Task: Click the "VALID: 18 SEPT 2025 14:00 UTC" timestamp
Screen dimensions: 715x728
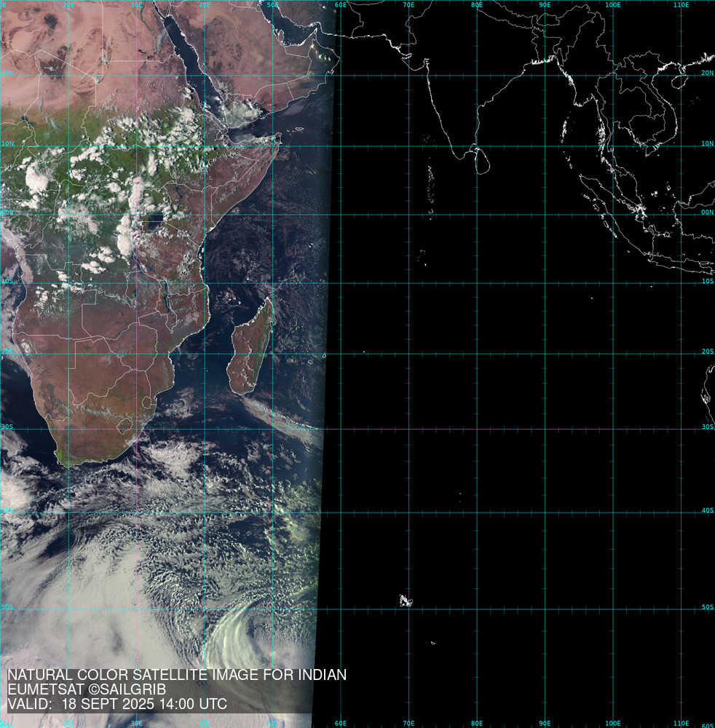Action: coord(117,705)
